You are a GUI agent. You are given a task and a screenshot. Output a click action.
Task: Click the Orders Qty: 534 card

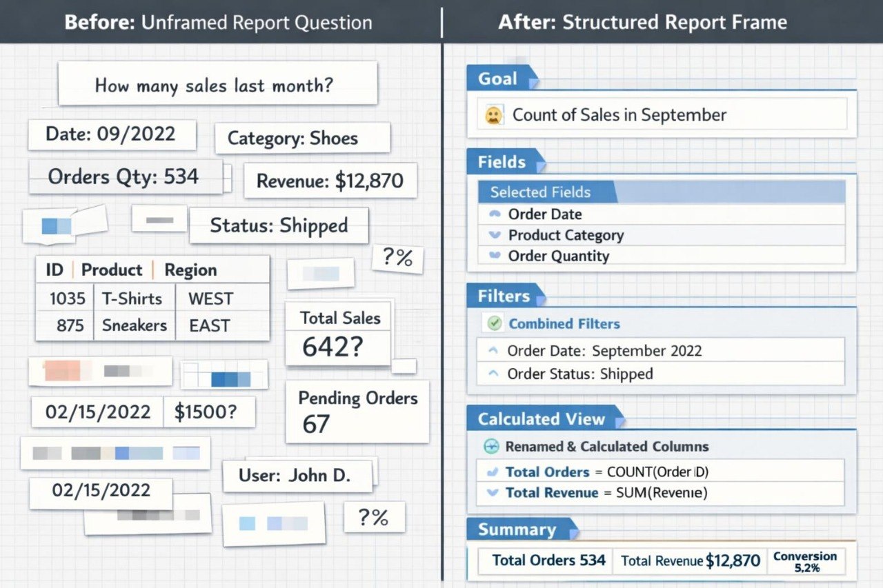(x=126, y=177)
